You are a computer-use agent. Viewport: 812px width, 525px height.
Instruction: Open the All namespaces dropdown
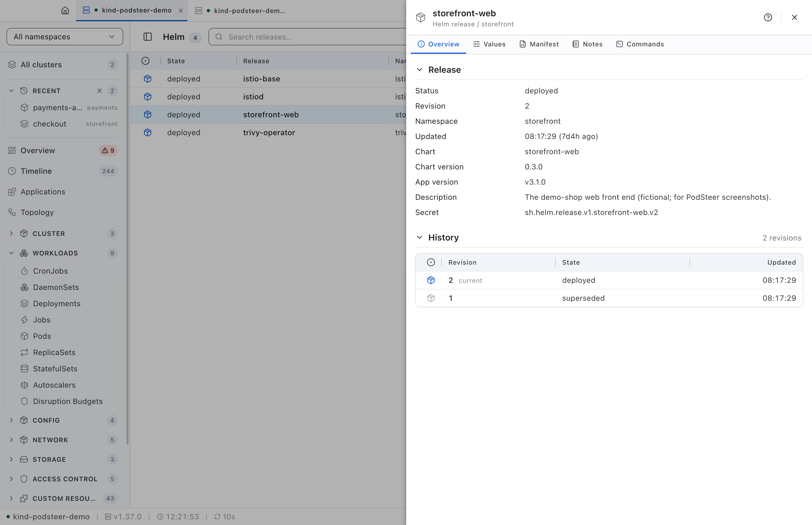coord(65,37)
